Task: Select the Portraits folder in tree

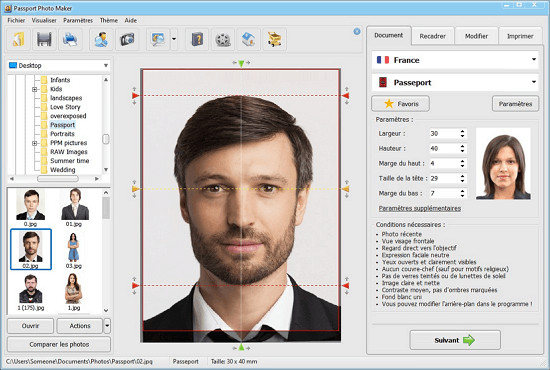Action: pyautogui.click(x=62, y=134)
